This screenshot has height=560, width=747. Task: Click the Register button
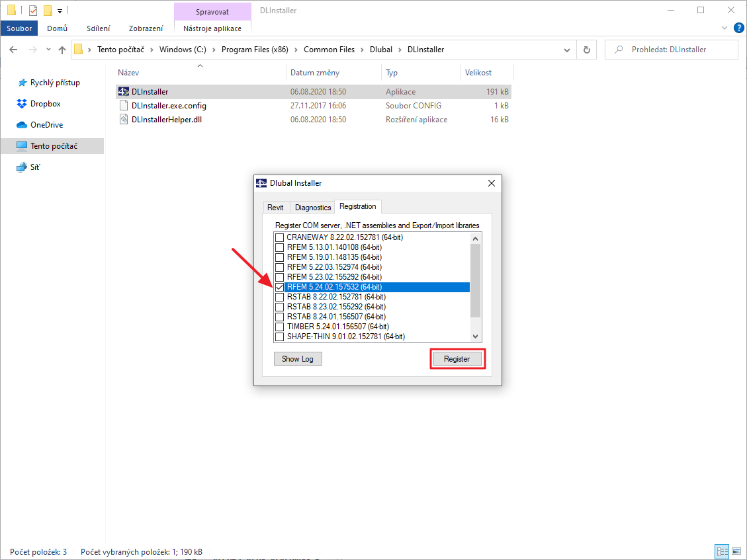point(457,358)
